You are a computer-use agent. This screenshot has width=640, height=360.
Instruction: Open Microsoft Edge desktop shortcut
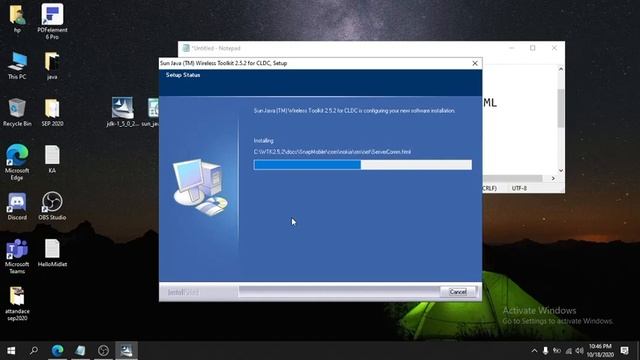pyautogui.click(x=17, y=162)
